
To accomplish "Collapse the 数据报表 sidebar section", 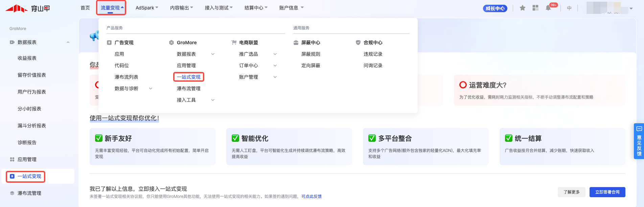I will pos(68,42).
